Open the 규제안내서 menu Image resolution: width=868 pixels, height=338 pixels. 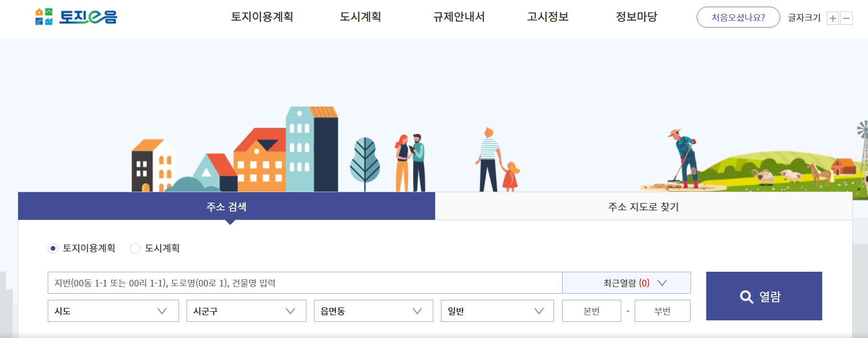click(x=459, y=17)
